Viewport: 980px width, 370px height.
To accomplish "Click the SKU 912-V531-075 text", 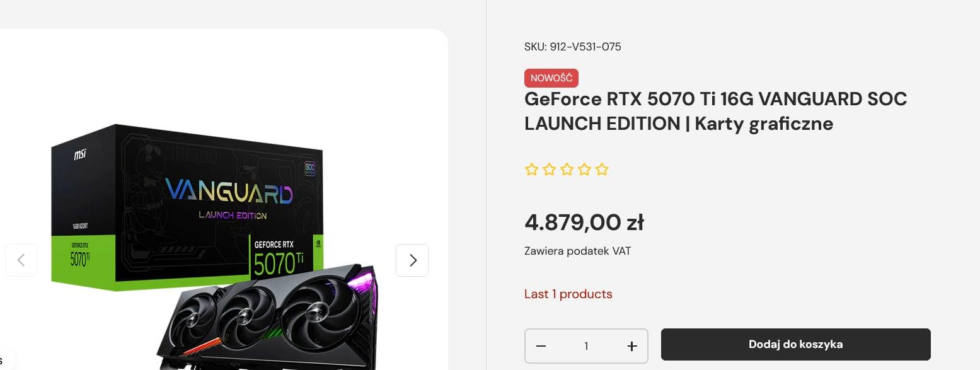I will pyautogui.click(x=573, y=47).
